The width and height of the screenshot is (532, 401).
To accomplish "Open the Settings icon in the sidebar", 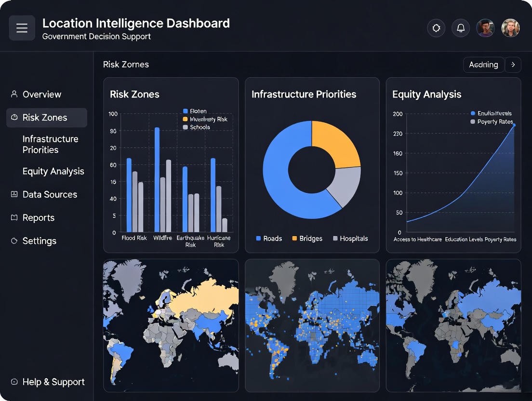I will [14, 241].
